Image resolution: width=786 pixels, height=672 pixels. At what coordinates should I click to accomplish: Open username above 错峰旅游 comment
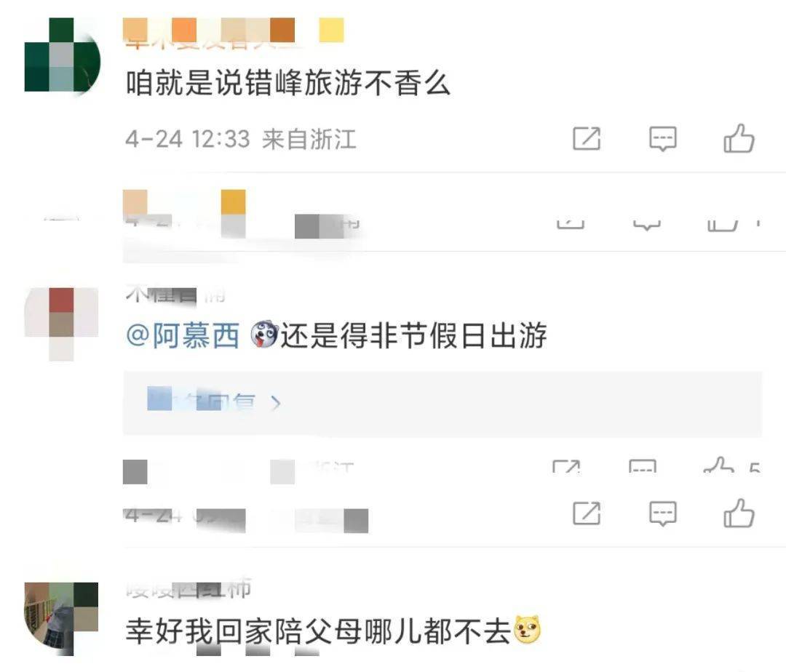pyautogui.click(x=234, y=31)
